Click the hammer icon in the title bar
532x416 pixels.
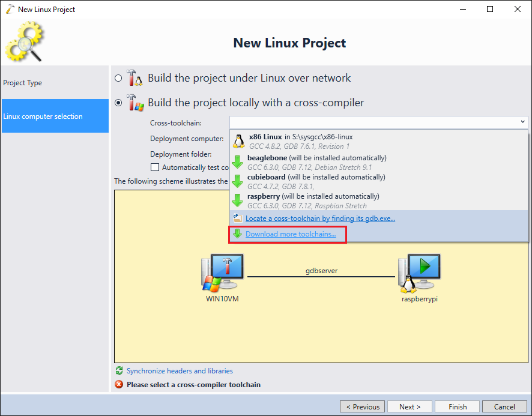point(10,9)
